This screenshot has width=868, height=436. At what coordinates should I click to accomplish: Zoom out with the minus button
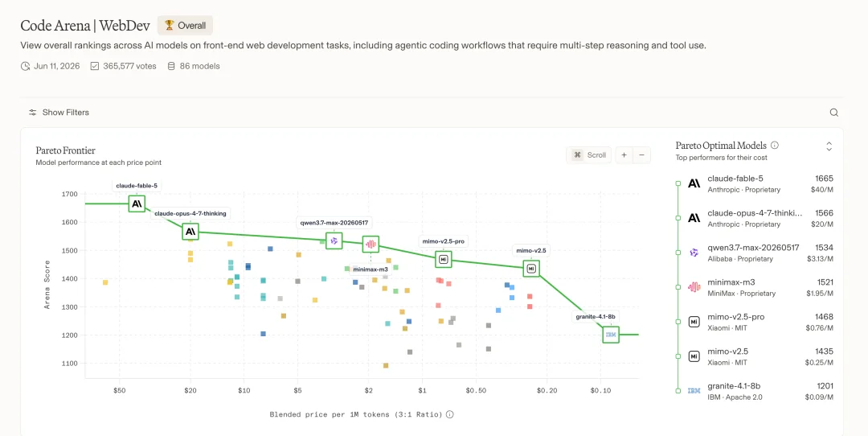coord(641,155)
